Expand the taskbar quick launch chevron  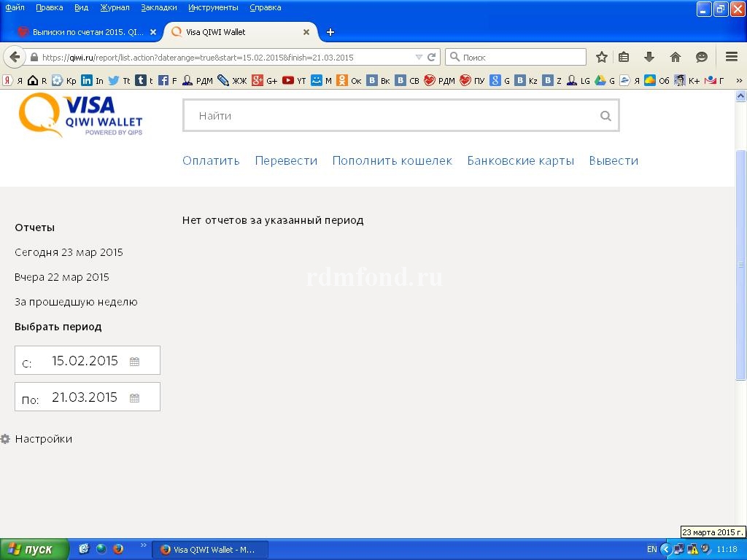[144, 545]
